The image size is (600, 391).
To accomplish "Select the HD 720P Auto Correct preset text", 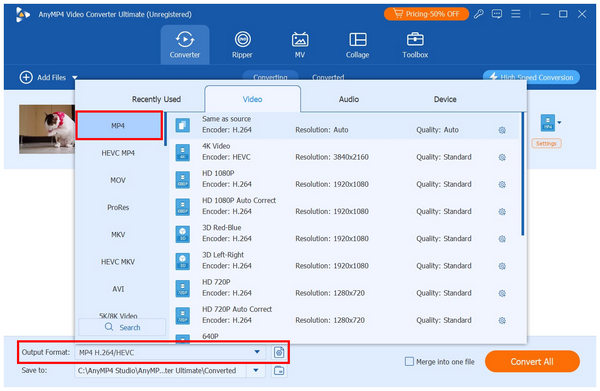I will point(237,309).
